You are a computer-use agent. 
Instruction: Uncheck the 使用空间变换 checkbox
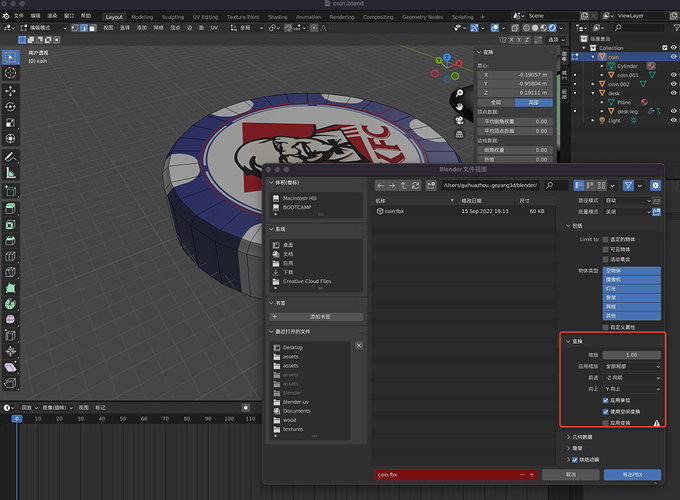coord(604,411)
